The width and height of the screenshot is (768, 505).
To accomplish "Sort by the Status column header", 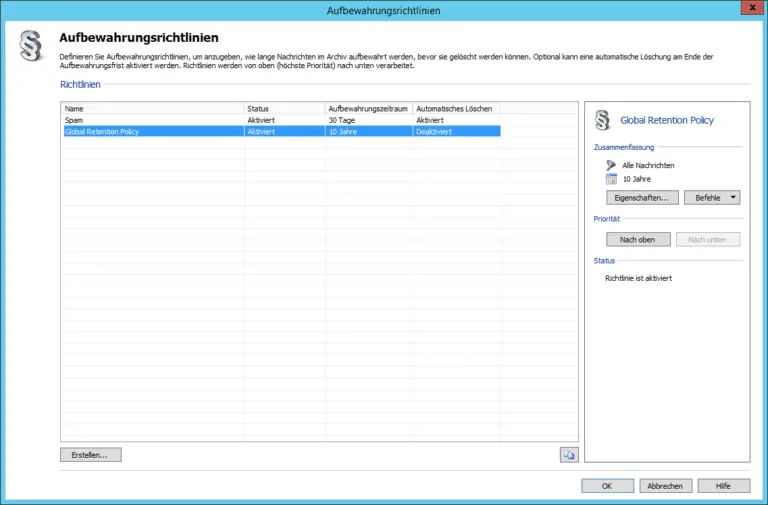I will (x=284, y=108).
